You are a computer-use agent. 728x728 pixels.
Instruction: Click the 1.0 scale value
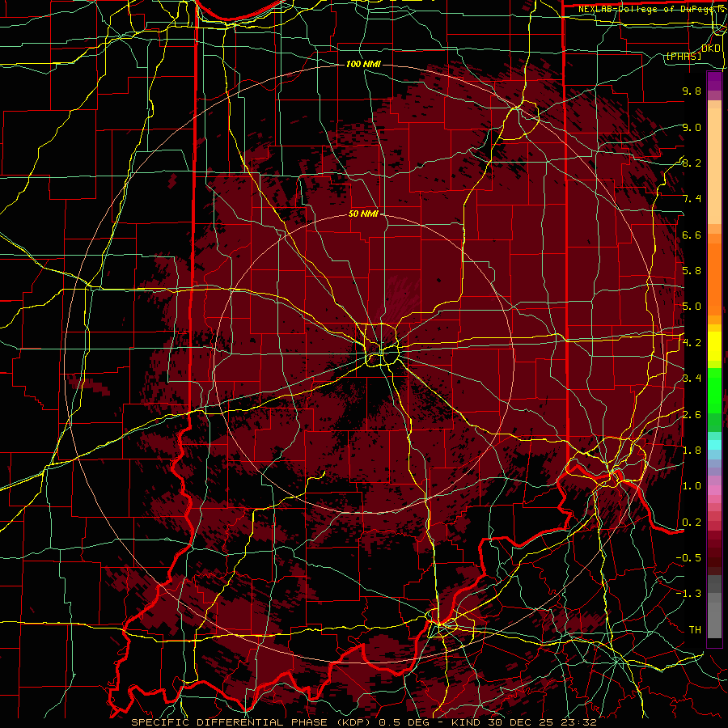[692, 486]
